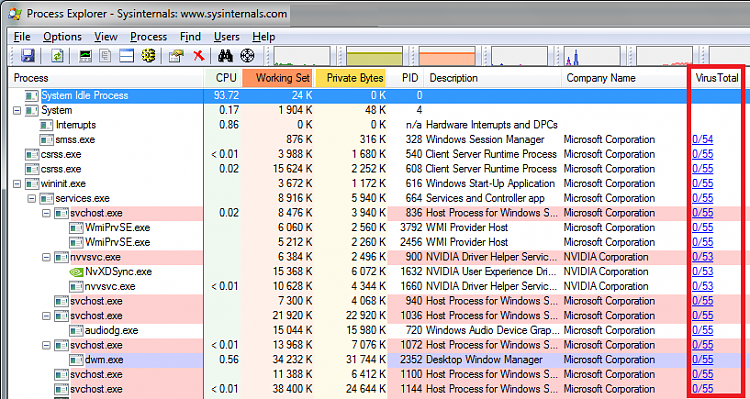Open VirusTotal 0/53 result for NvXDSync.exe

703,272
